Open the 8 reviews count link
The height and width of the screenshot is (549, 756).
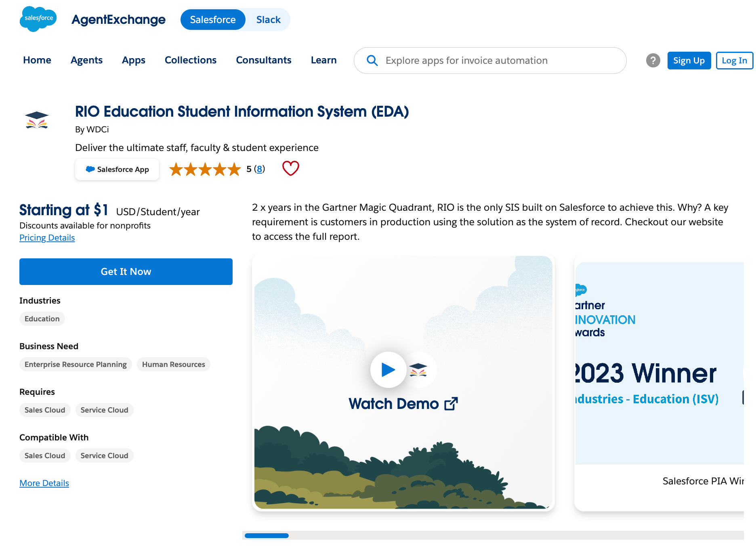coord(259,169)
